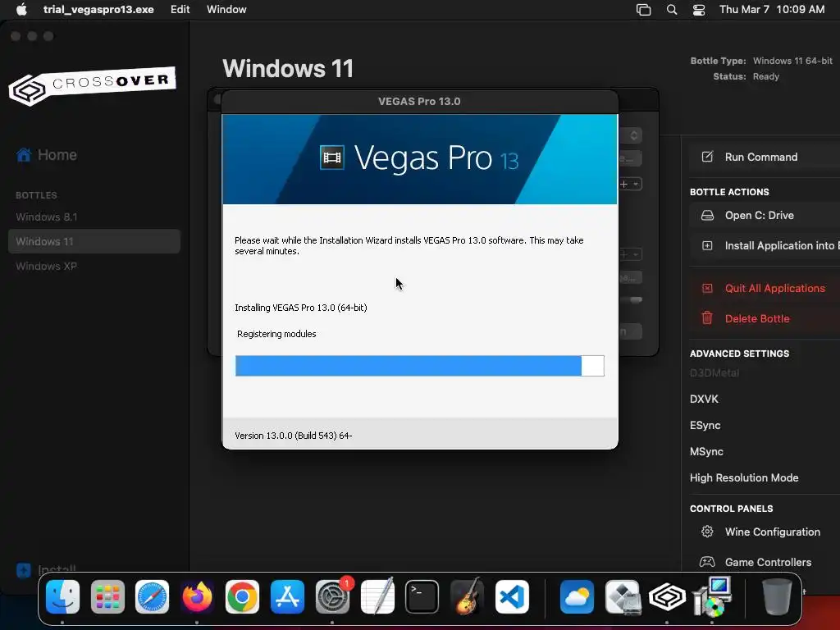Open Google Chrome in the Dock
The image size is (840, 630).
242,596
